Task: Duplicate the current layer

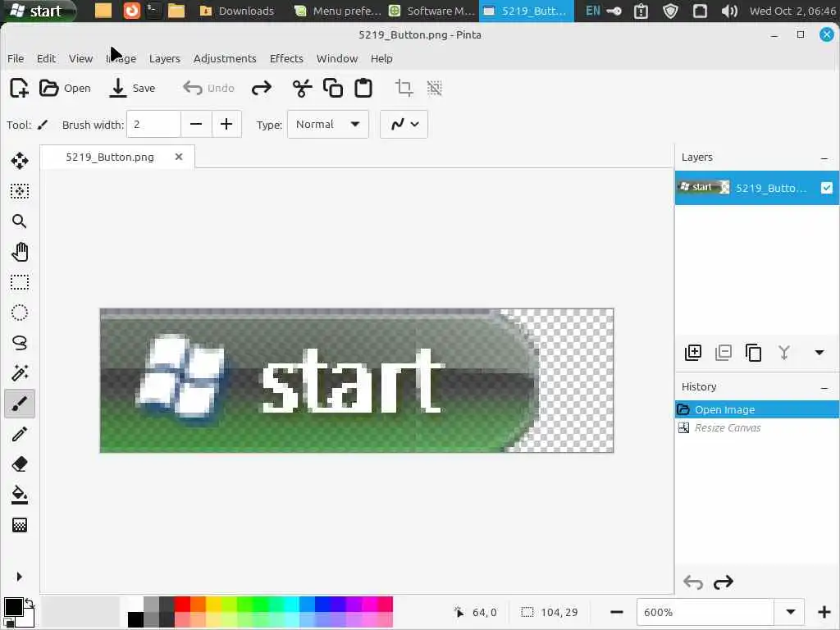Action: (754, 353)
